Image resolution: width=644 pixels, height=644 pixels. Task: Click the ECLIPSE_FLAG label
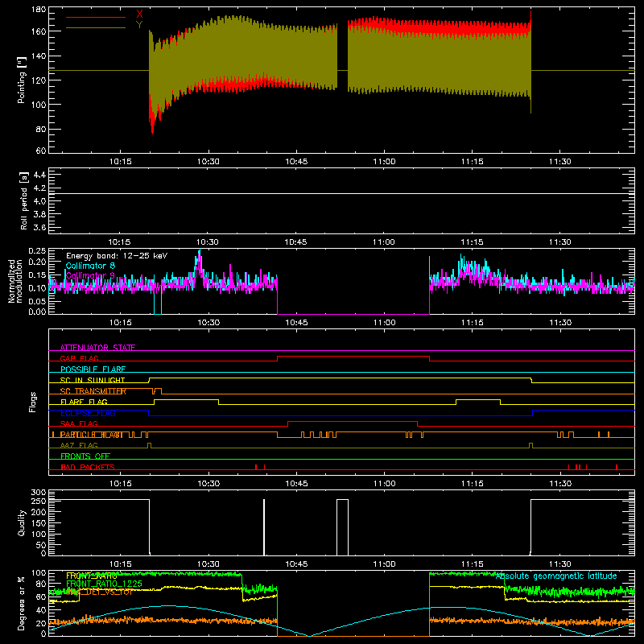(88, 413)
